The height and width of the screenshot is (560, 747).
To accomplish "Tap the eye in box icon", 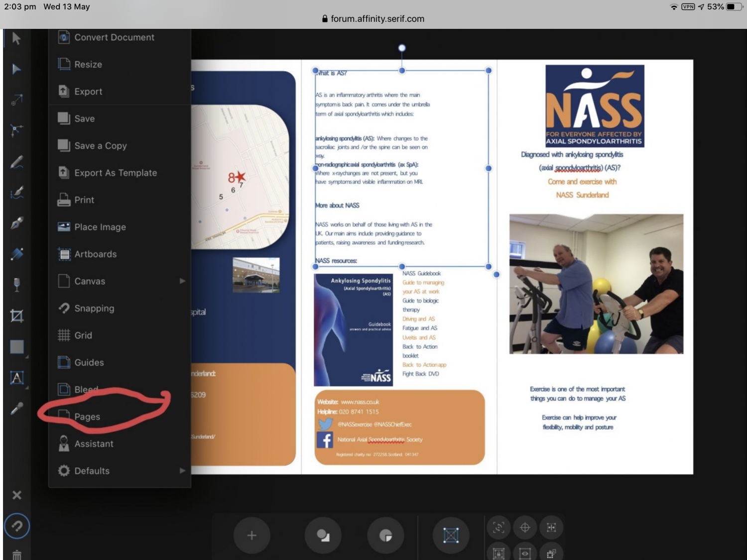I will coord(525,553).
